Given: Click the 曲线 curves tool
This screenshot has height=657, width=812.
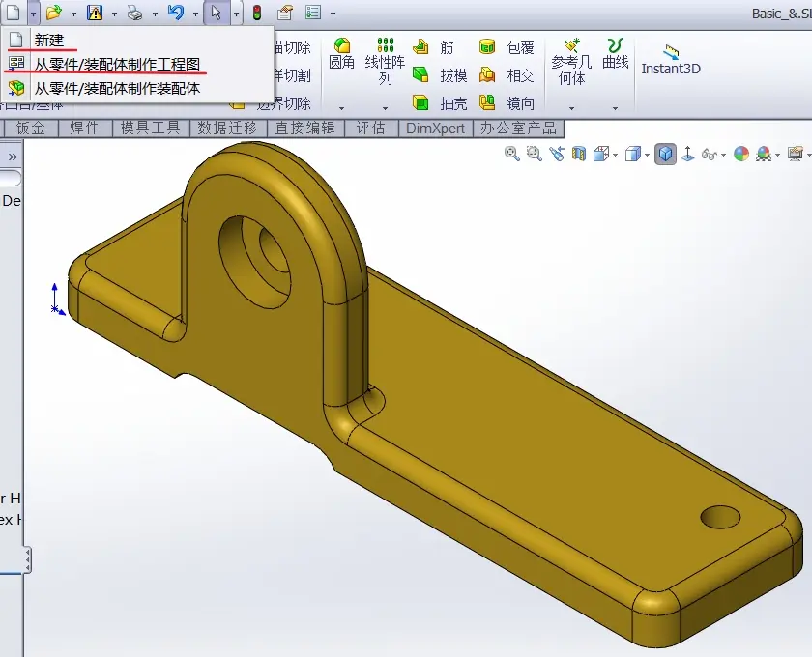Looking at the screenshot, I should (615, 54).
